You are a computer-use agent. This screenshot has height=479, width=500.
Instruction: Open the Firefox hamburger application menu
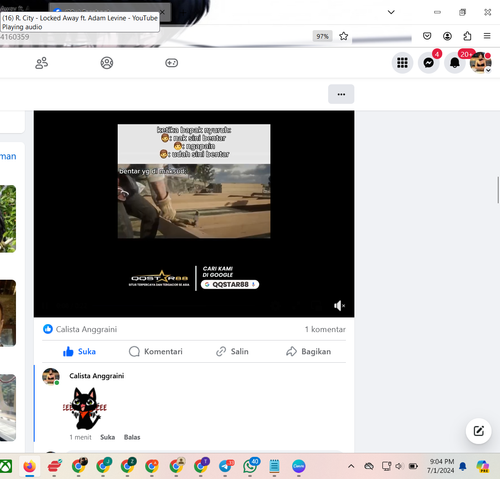[x=487, y=36]
